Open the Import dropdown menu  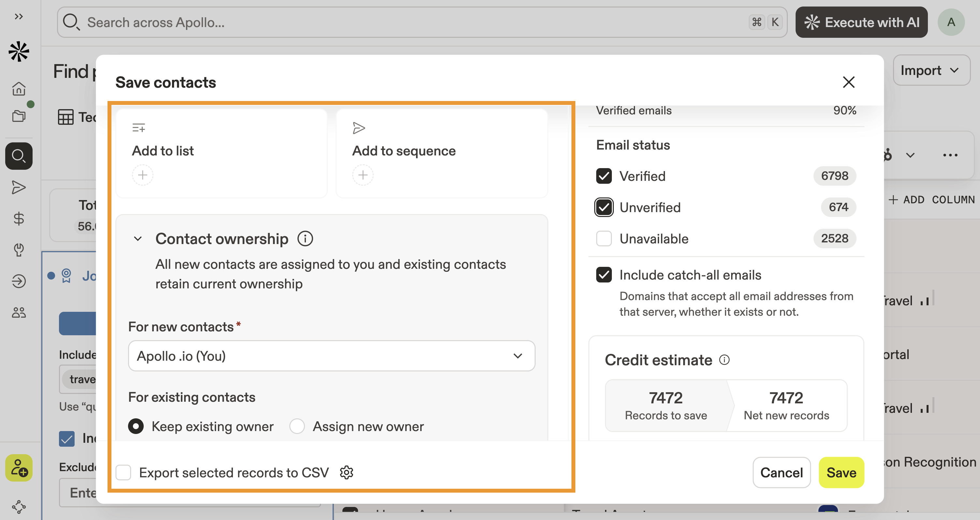930,70
